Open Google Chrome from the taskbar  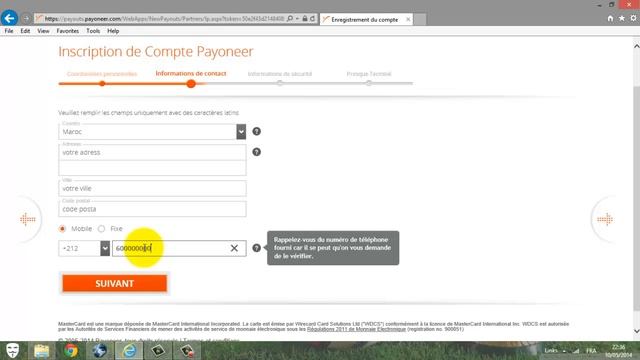(x=71, y=351)
